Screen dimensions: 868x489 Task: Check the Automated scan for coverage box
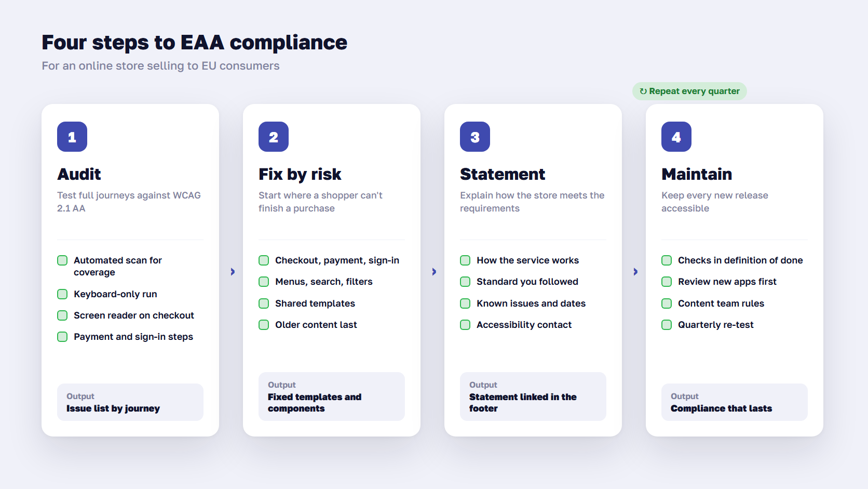(x=62, y=260)
